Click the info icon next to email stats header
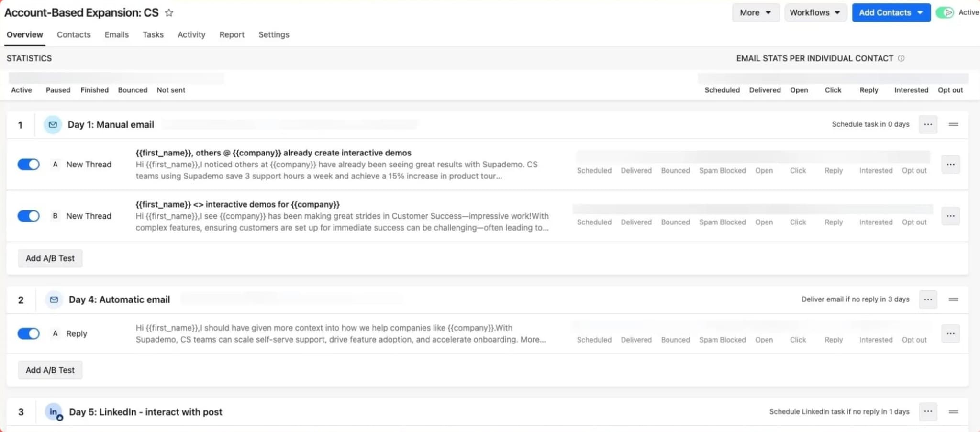980x432 pixels. click(x=902, y=58)
